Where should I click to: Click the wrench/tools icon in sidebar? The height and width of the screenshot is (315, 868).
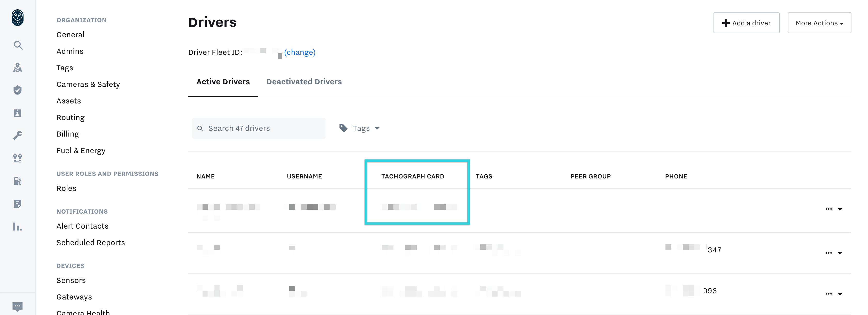pos(18,135)
